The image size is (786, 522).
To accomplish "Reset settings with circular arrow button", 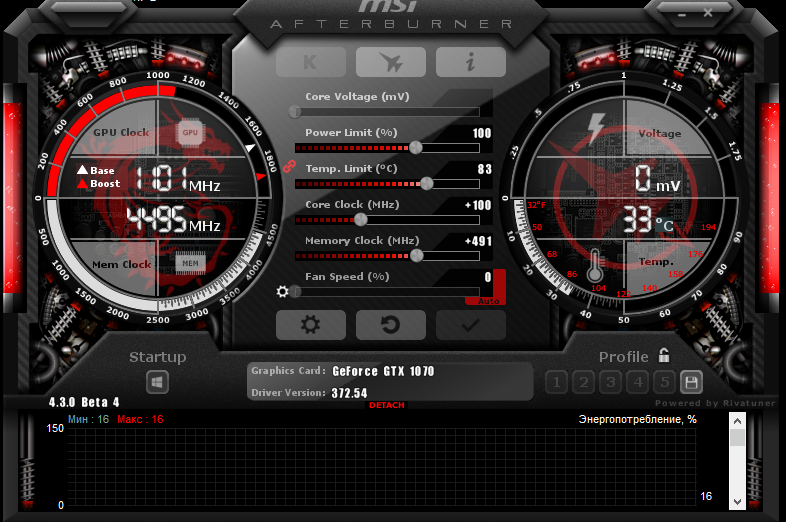I will click(391, 325).
